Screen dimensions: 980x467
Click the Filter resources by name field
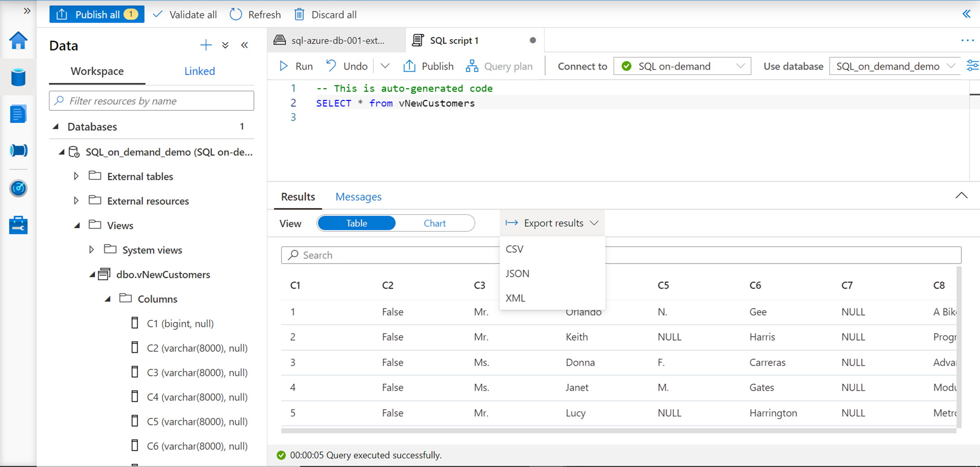click(152, 101)
